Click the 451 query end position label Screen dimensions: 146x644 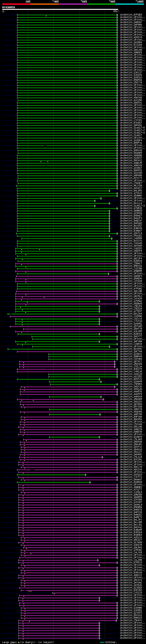tap(115, 11)
